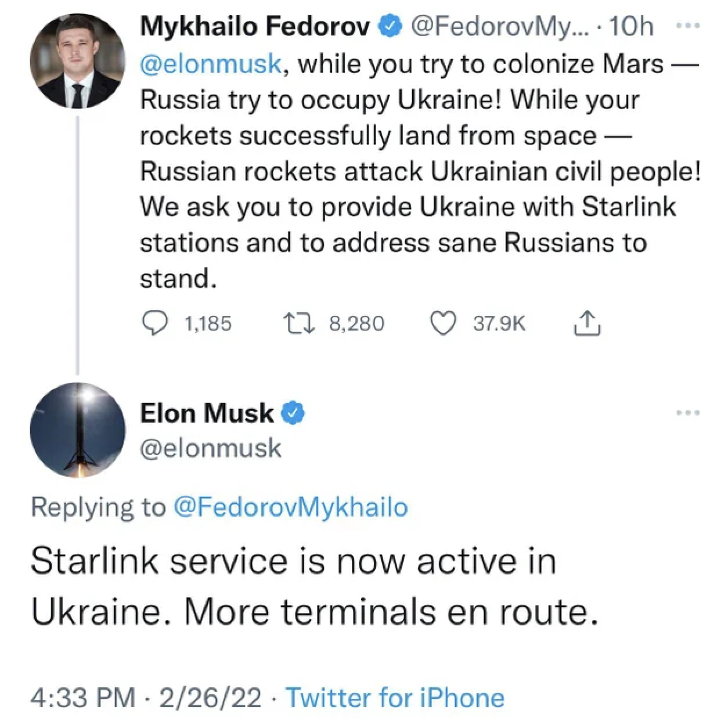Like Mykhailo Fedorov's tweet with heart icon
Image resolution: width=728 pixels, height=721 pixels.
tap(442, 323)
